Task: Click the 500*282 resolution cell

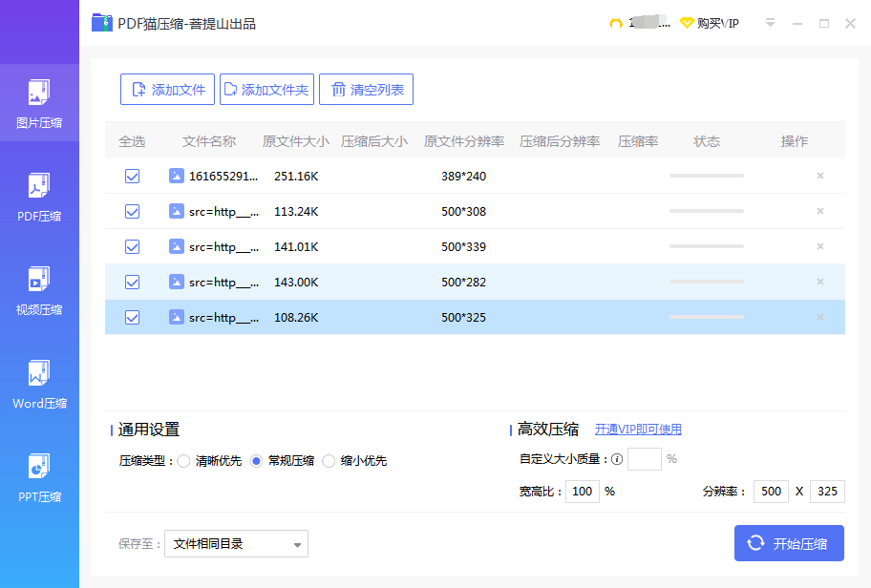Action: (x=464, y=282)
